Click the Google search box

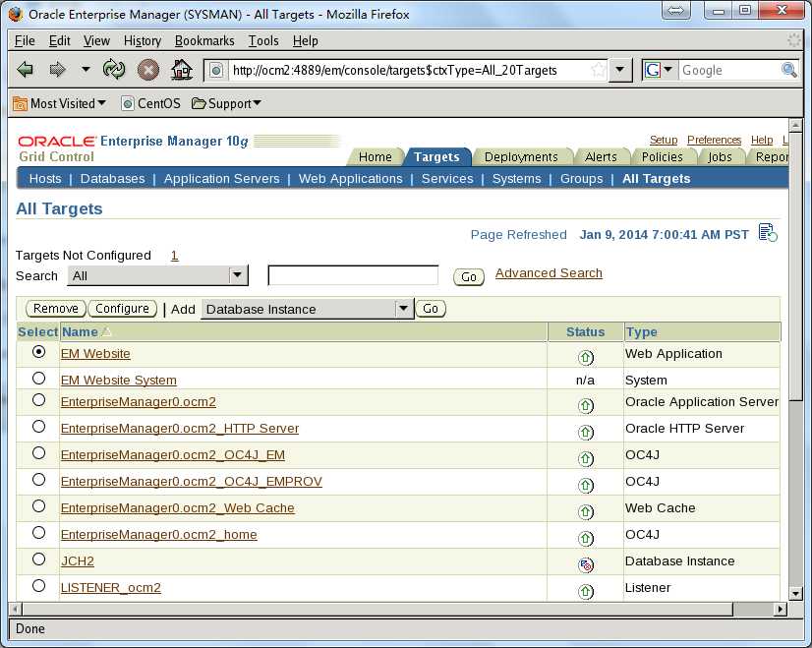click(x=729, y=71)
